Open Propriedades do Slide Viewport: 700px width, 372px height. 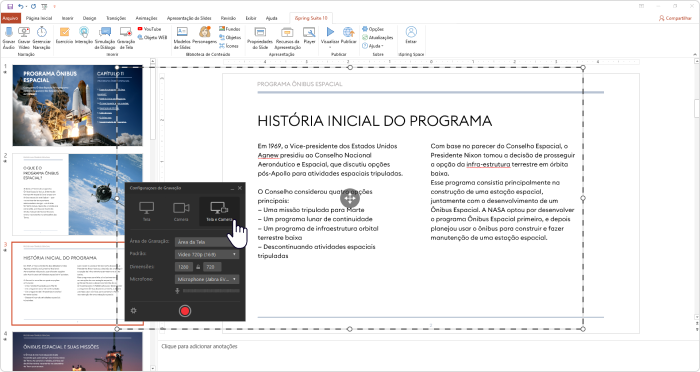pos(260,38)
